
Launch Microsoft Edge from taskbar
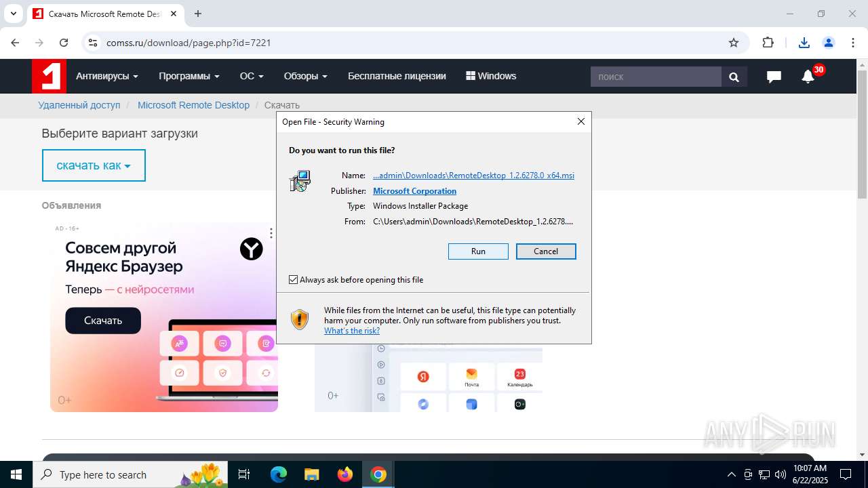coord(279,474)
